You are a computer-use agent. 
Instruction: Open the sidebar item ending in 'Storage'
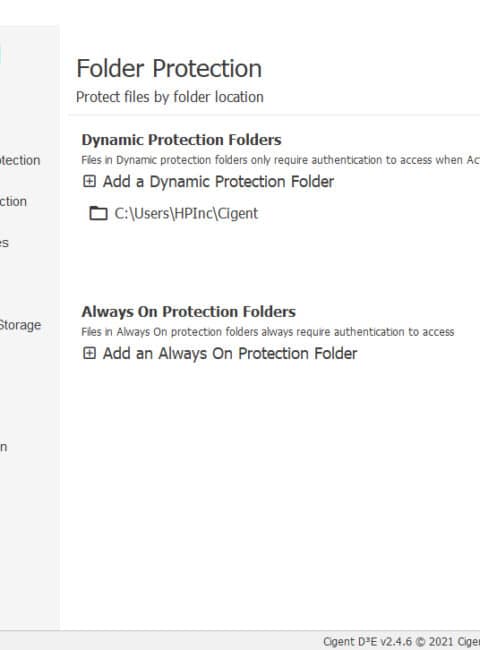(20, 325)
